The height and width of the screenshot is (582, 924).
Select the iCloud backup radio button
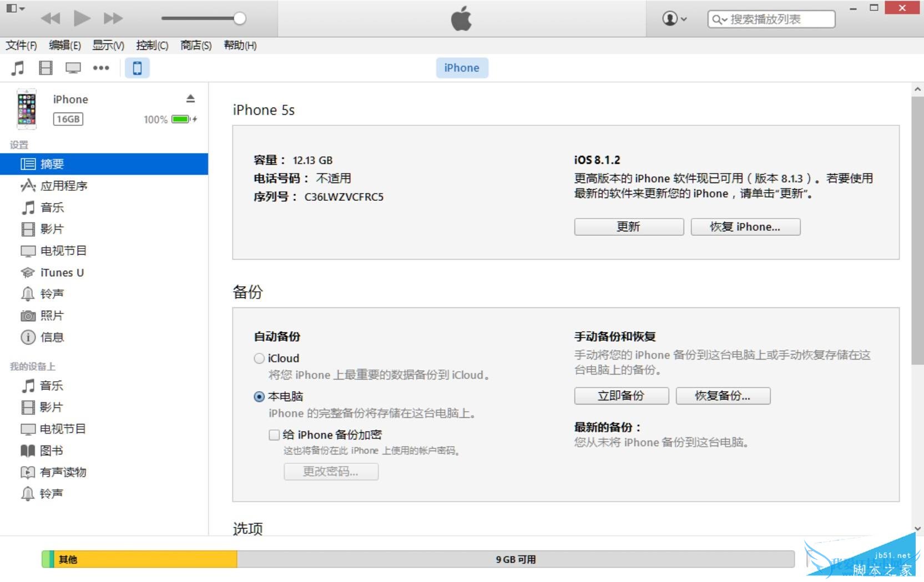coord(259,358)
